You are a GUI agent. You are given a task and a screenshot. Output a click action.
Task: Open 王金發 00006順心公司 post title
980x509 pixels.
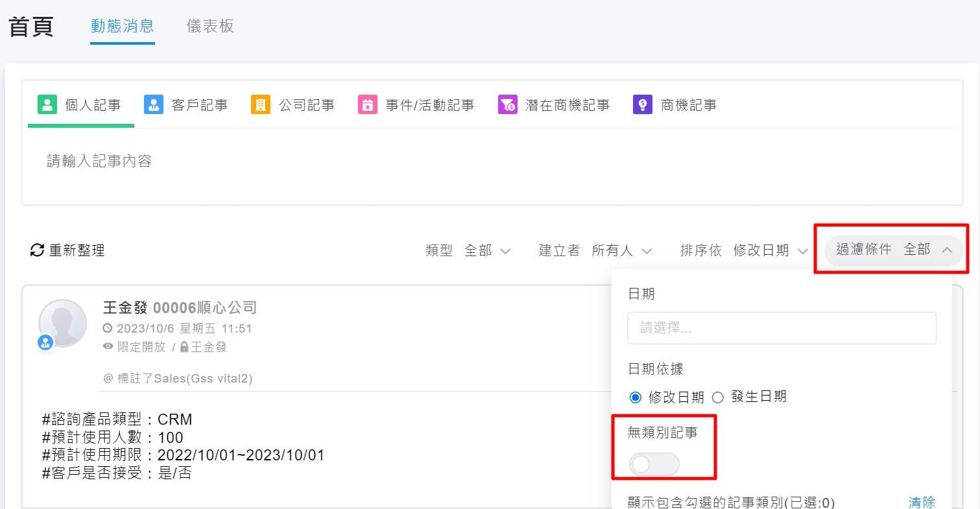[180, 307]
